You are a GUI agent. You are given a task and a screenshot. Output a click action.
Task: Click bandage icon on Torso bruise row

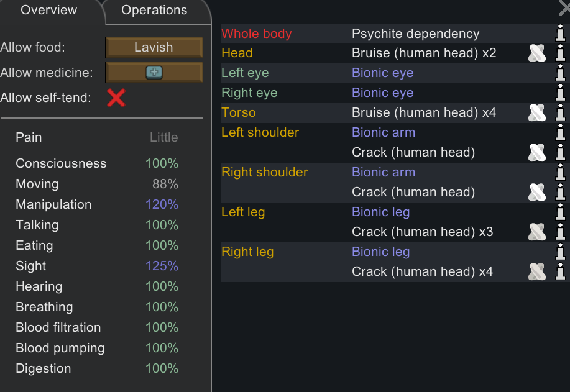click(537, 113)
